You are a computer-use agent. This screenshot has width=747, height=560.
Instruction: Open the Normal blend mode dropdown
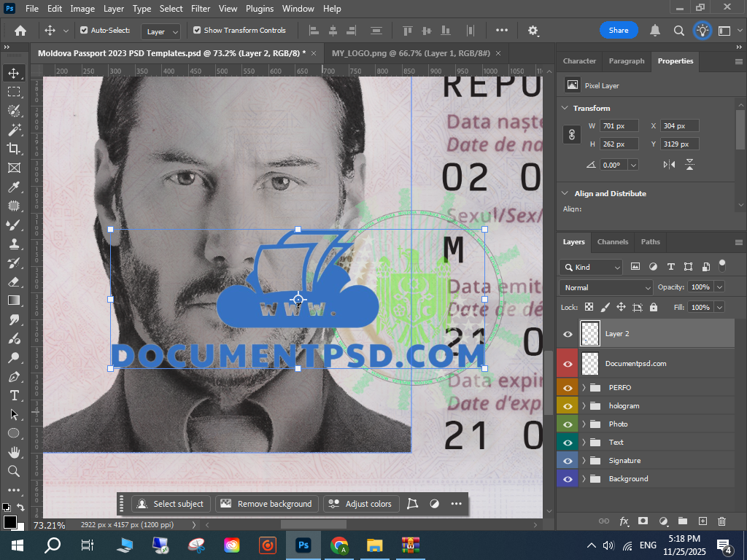tap(605, 287)
